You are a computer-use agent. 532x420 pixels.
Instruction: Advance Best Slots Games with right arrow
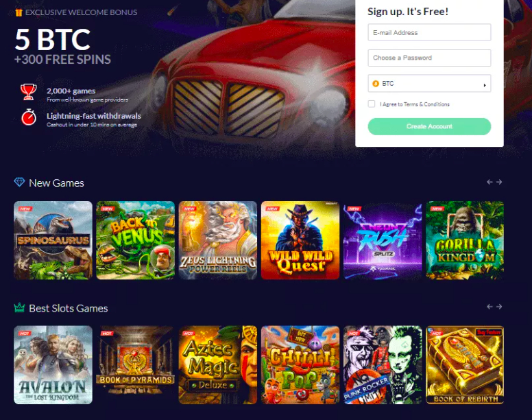click(499, 307)
